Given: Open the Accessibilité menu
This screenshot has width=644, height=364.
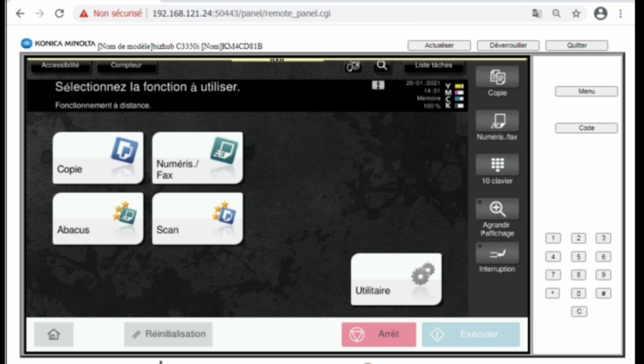Looking at the screenshot, I should pyautogui.click(x=60, y=65).
